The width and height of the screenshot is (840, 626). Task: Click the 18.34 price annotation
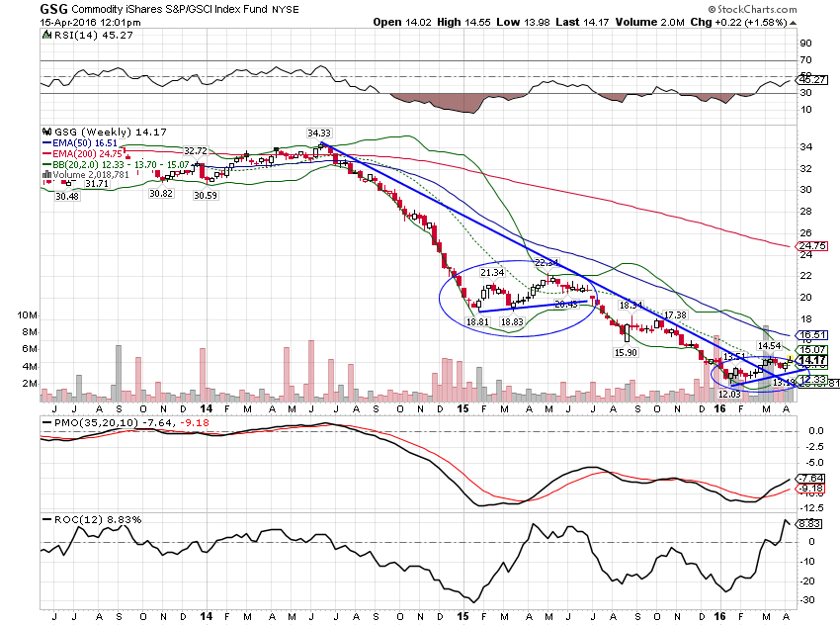click(x=630, y=305)
